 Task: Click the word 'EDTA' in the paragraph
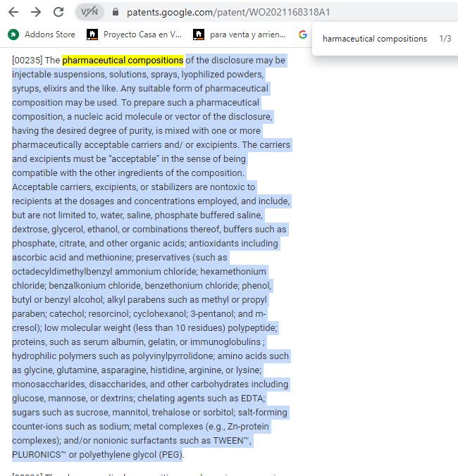click(271, 399)
